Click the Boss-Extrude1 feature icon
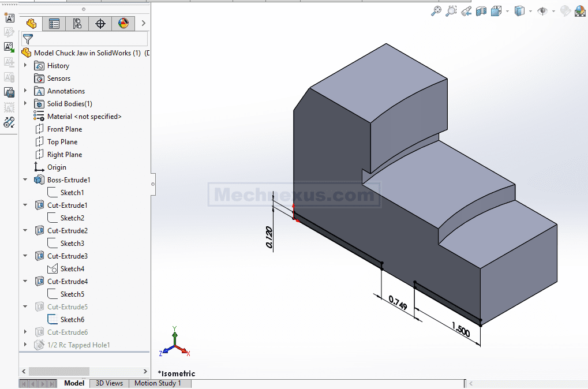588x389 pixels. (x=39, y=179)
